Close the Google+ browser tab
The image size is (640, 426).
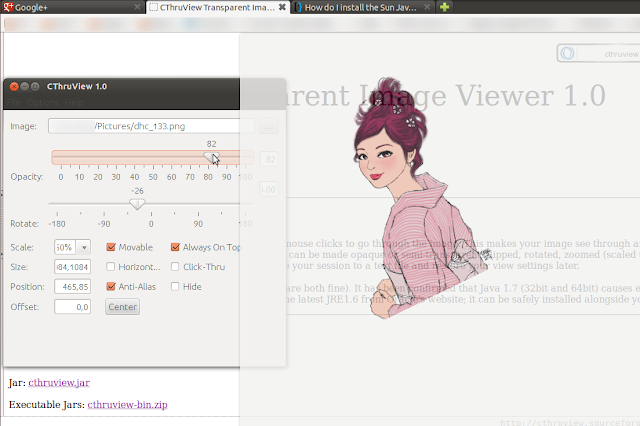pyautogui.click(x=137, y=7)
